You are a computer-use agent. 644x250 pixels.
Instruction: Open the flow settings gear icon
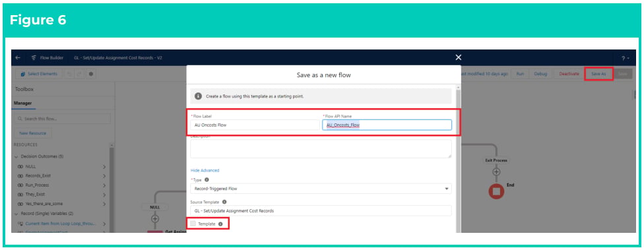91,74
